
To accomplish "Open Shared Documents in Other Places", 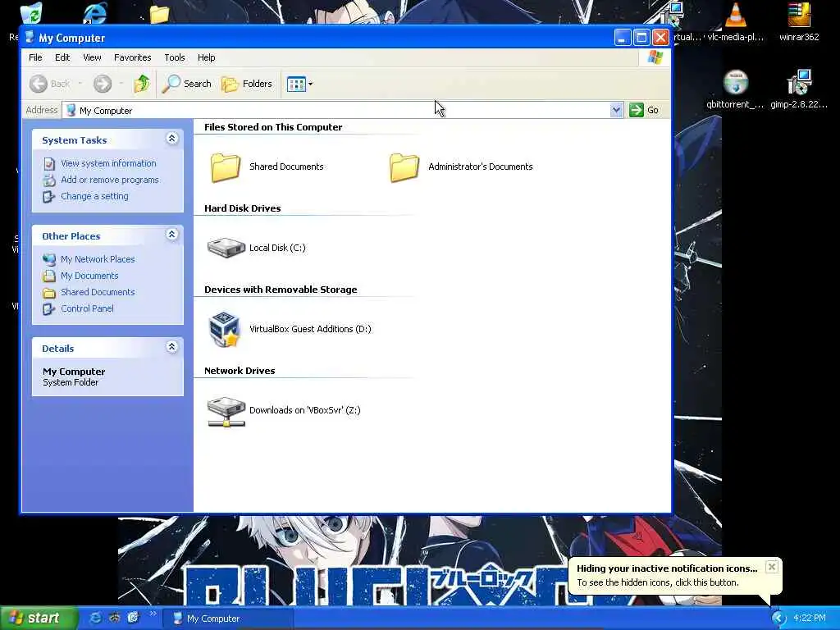I will (98, 292).
